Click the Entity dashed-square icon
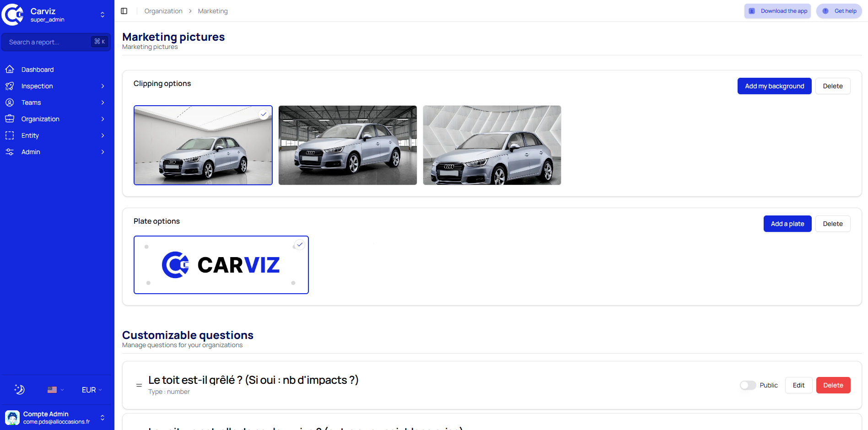 tap(10, 135)
